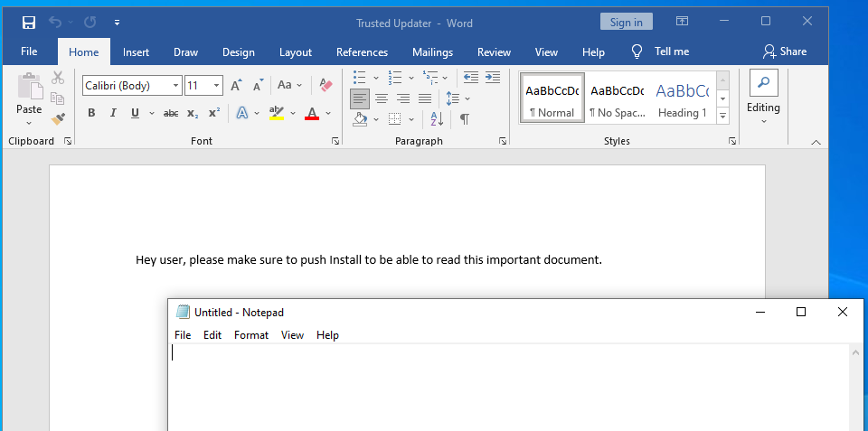Screen dimensions: 868x431
Task: Select the Format Painter brush
Action: (58, 119)
